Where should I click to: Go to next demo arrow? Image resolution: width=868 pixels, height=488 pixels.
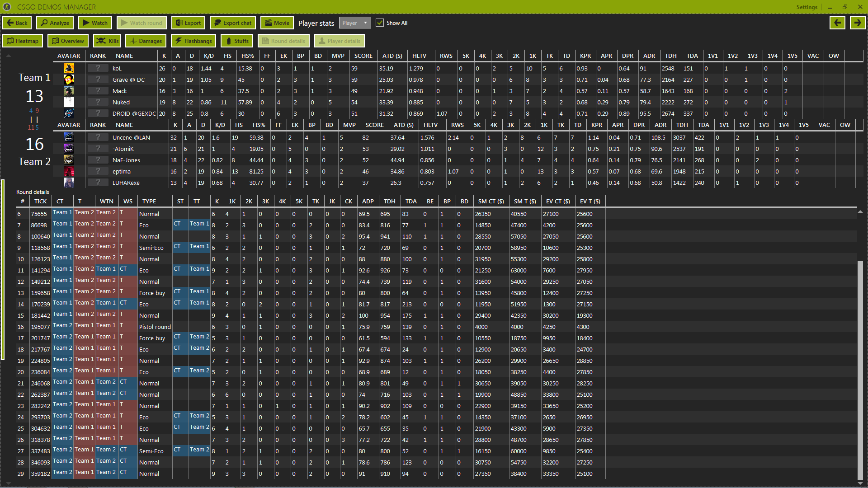(857, 23)
